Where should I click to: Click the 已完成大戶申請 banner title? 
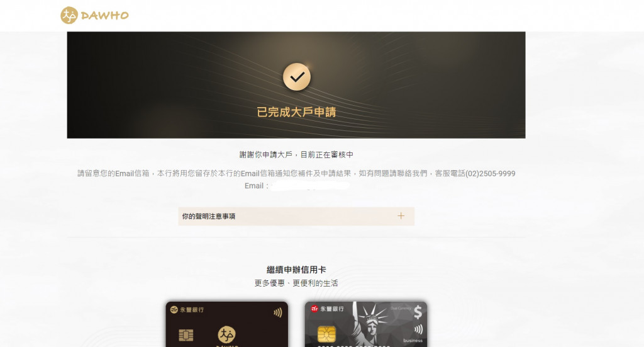point(297,112)
